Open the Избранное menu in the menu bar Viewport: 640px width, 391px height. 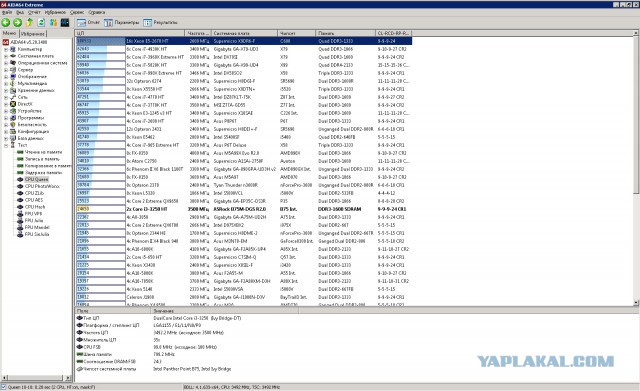click(55, 12)
